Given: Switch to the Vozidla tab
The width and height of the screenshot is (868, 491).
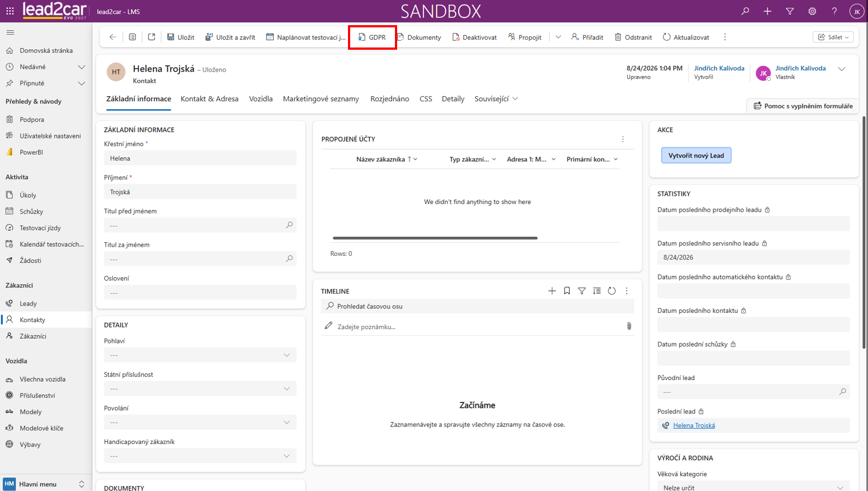Looking at the screenshot, I should point(261,99).
